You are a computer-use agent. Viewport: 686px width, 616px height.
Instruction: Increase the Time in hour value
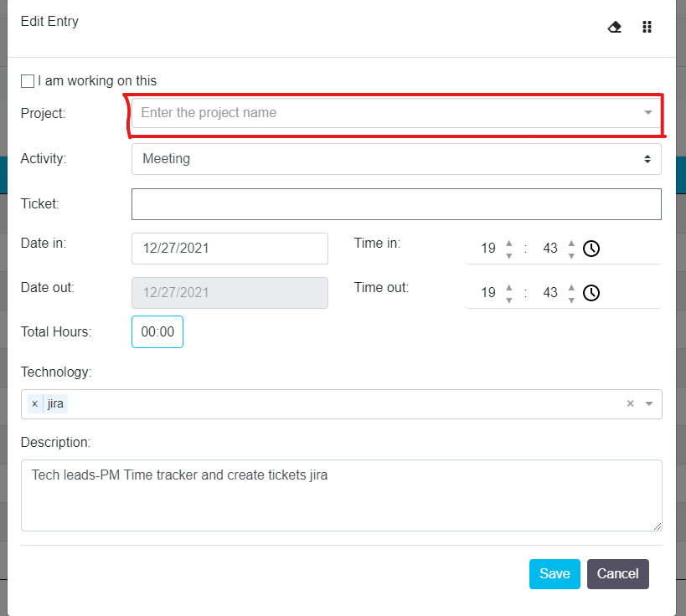point(508,243)
